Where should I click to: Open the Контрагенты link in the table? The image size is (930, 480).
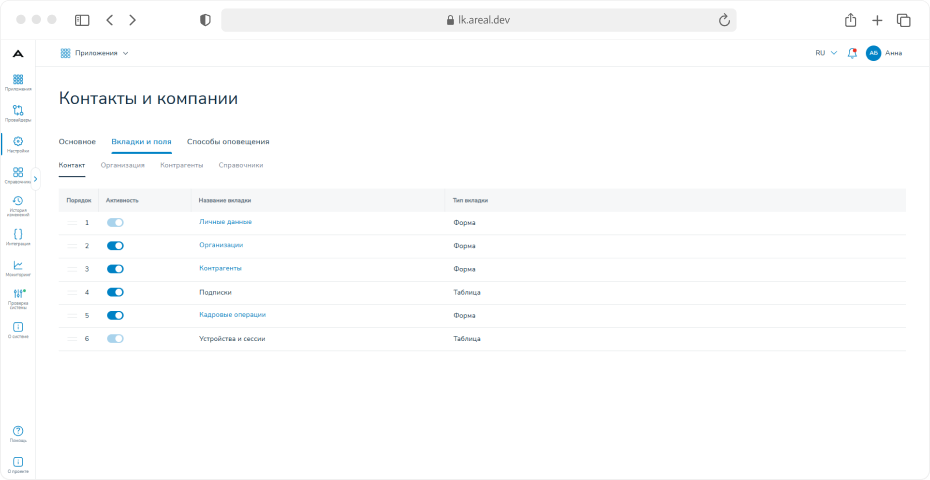220,268
